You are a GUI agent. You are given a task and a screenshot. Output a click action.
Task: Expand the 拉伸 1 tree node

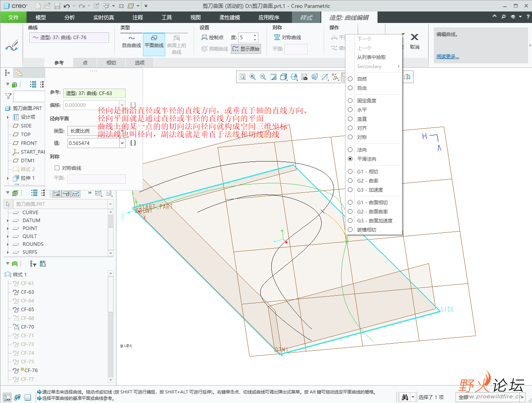coord(8,178)
